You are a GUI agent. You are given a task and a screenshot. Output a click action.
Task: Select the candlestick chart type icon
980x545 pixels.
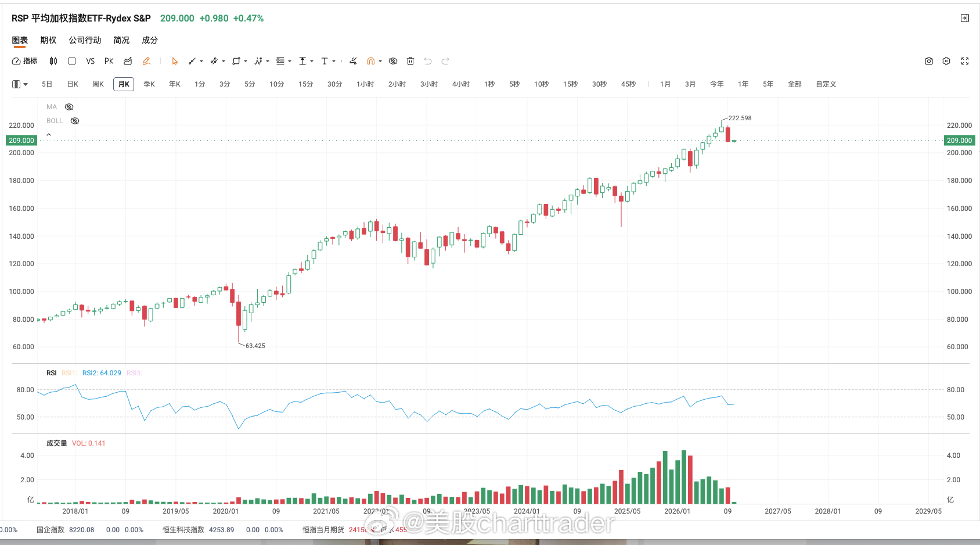point(53,61)
